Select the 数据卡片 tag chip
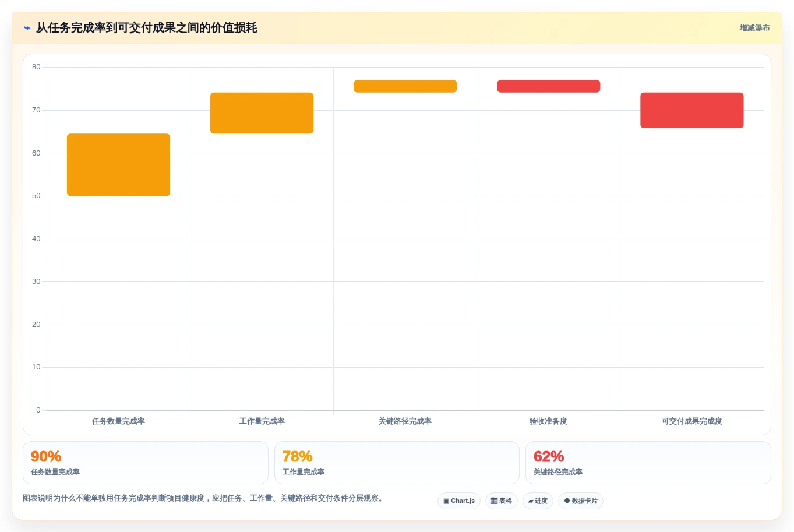 pos(581,501)
